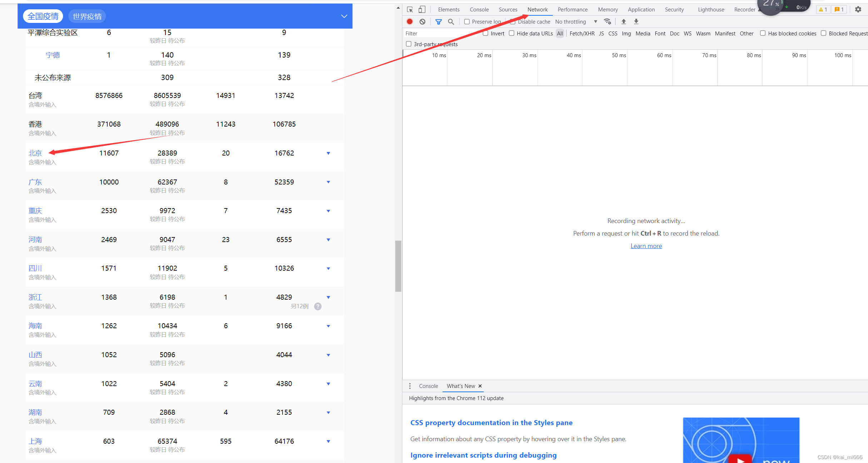This screenshot has height=463, width=868.
Task: Open the network search magnifier icon
Action: click(451, 22)
